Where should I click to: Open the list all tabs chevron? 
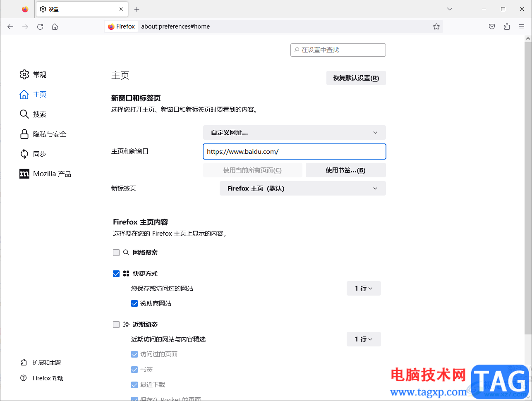pos(450,9)
